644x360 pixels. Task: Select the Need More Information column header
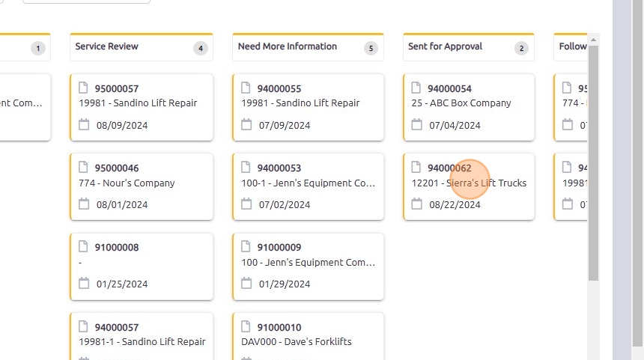coord(287,46)
